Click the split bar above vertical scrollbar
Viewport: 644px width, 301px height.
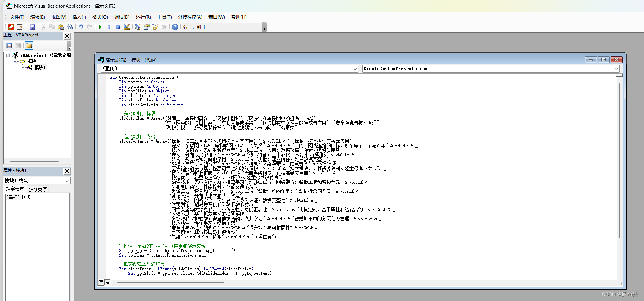coord(619,75)
